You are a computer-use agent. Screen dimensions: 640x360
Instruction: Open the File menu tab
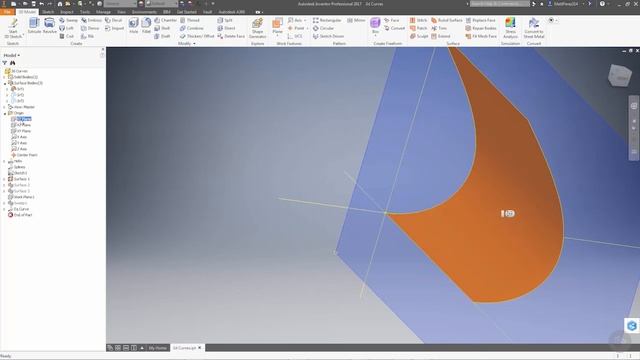(x=7, y=12)
